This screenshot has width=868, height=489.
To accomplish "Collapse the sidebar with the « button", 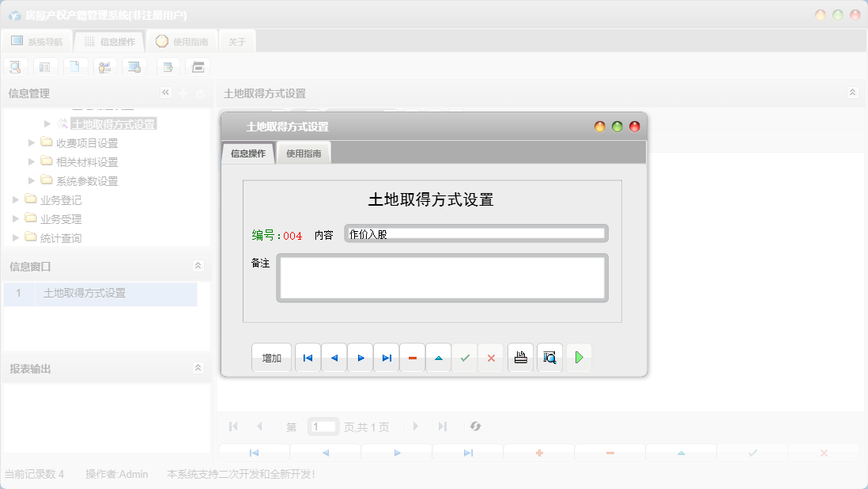I will click(x=165, y=93).
